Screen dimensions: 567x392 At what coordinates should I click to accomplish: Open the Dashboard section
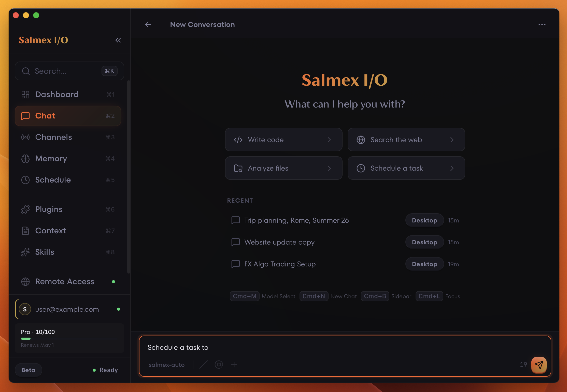(68, 94)
